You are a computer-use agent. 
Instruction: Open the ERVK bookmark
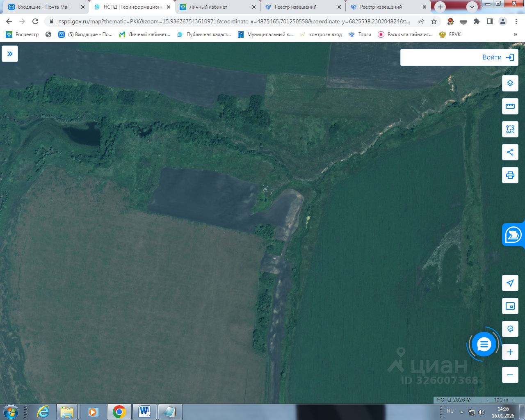[450, 34]
